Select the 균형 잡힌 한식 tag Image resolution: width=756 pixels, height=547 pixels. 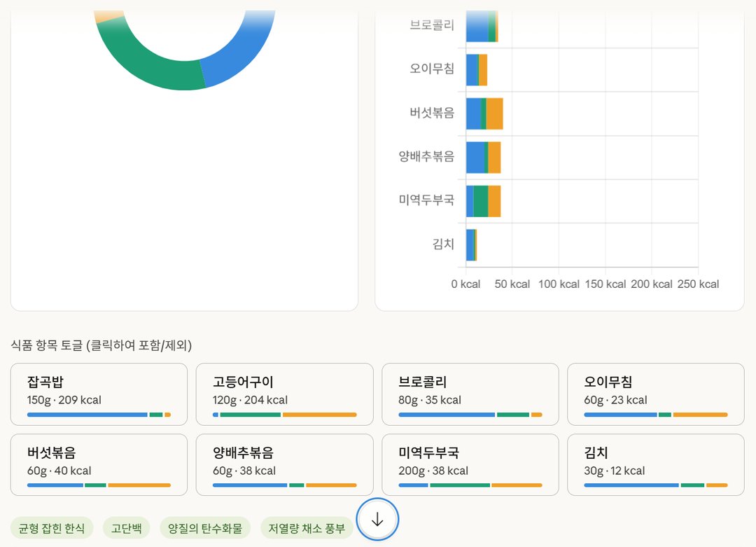click(52, 528)
